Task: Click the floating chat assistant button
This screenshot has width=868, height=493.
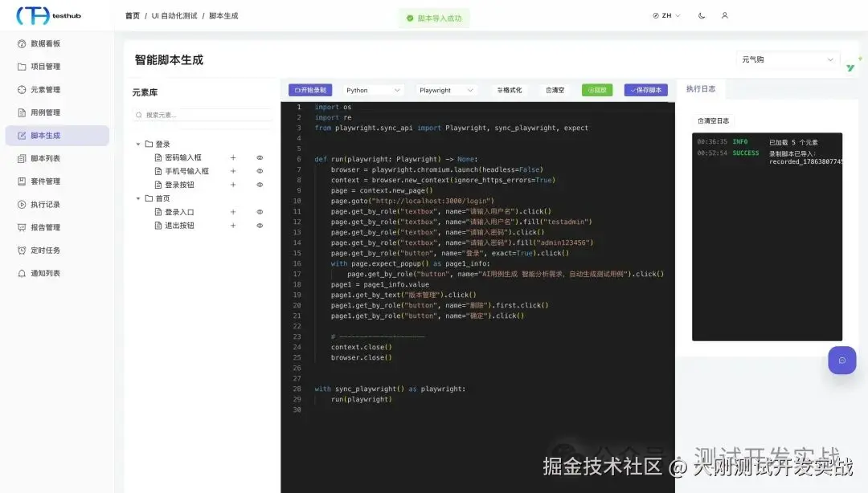Action: [x=842, y=361]
